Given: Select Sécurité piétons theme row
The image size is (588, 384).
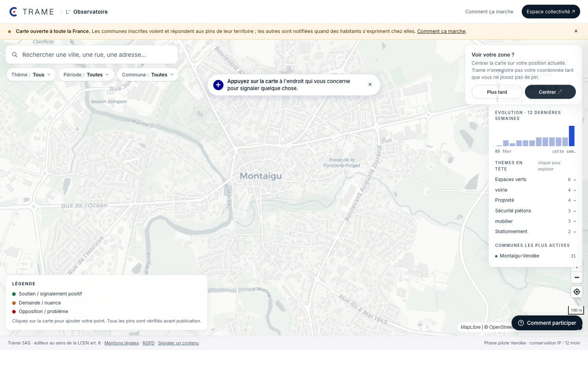Looking at the screenshot, I should pos(535,211).
